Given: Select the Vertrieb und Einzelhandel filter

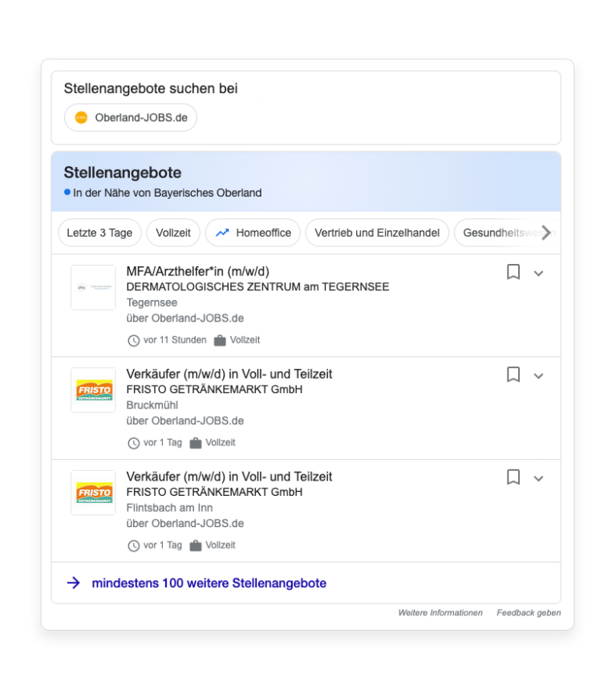Looking at the screenshot, I should tap(377, 233).
